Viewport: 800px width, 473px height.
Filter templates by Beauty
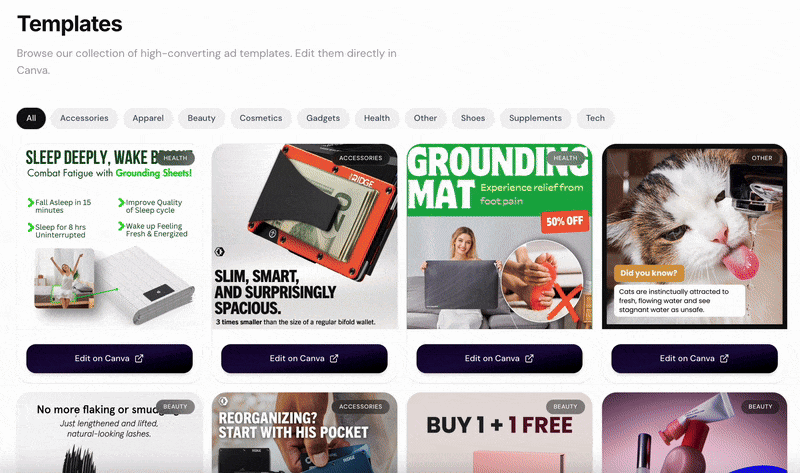[202, 118]
